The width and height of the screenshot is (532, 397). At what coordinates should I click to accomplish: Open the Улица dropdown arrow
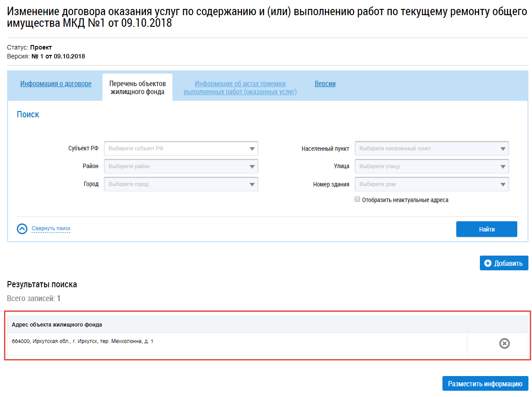(503, 166)
